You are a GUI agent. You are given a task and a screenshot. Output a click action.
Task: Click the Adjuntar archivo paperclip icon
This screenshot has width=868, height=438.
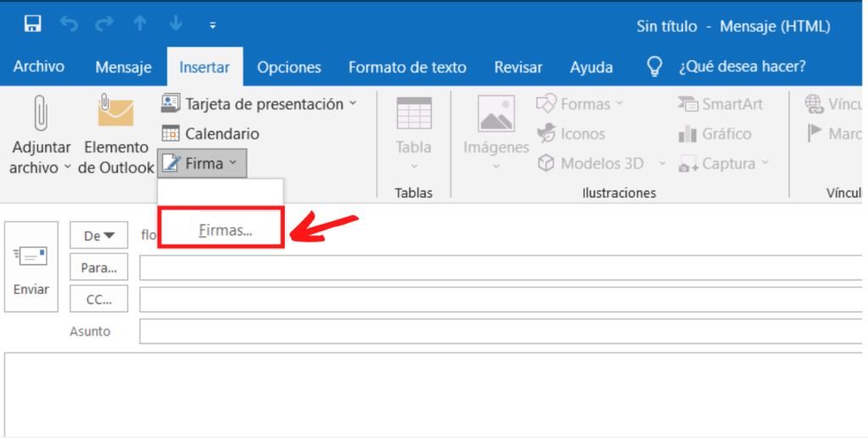(x=41, y=114)
